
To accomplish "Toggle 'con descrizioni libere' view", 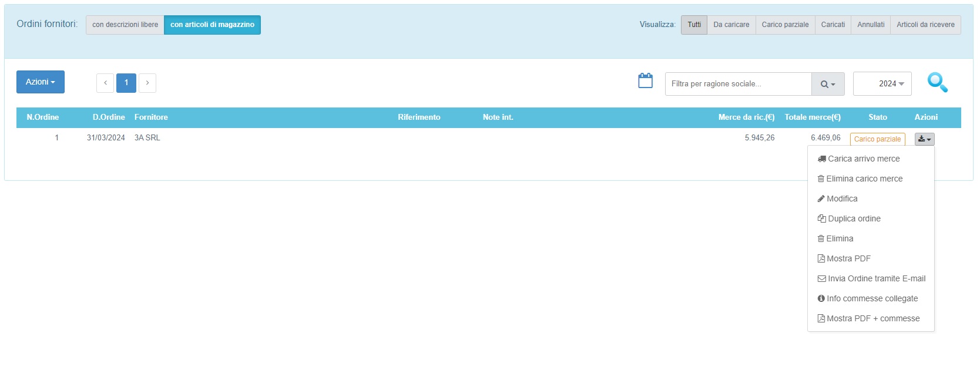I will (x=125, y=25).
